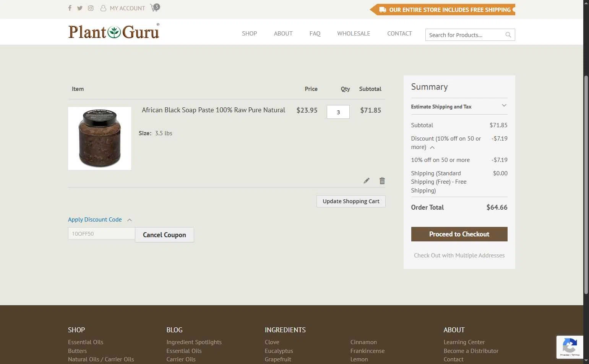This screenshot has width=589, height=364.
Task: Open Essential Oils under footer BLOG
Action: pos(184,351)
